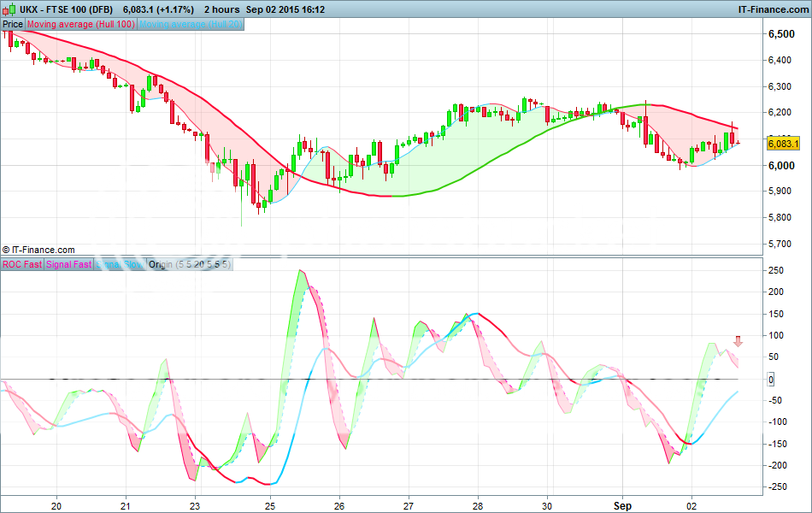Click the UKX - FTSE 100 (DFB) instrument title

[x=67, y=9]
